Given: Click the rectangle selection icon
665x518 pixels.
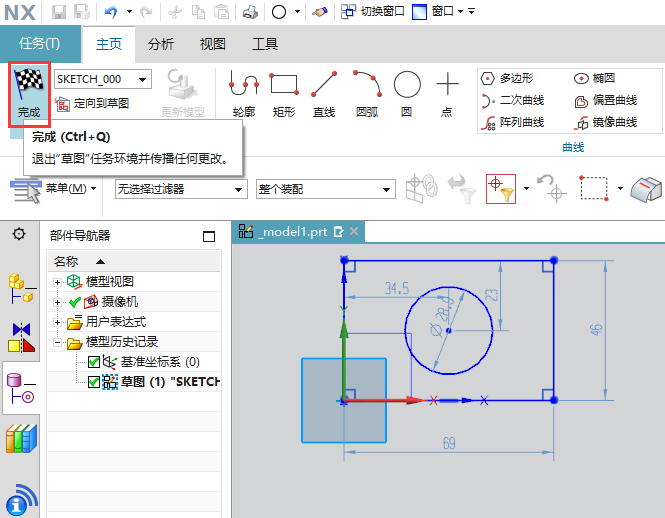Looking at the screenshot, I should pyautogui.click(x=594, y=188).
